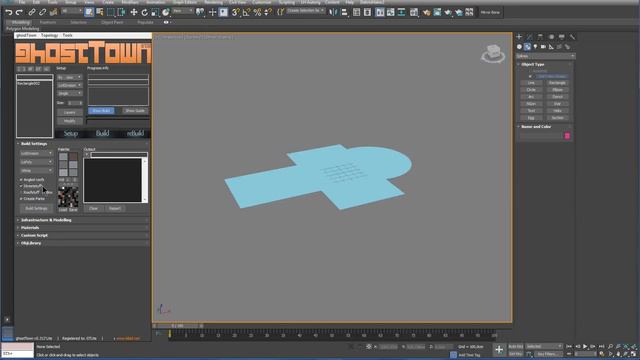Open the Topology menu

49,36
